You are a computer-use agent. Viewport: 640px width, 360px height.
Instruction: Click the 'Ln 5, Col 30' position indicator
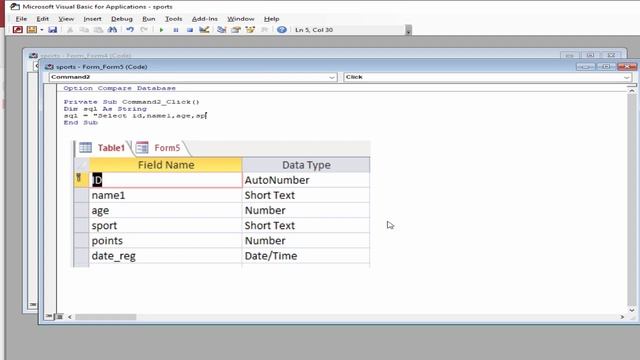click(314, 30)
